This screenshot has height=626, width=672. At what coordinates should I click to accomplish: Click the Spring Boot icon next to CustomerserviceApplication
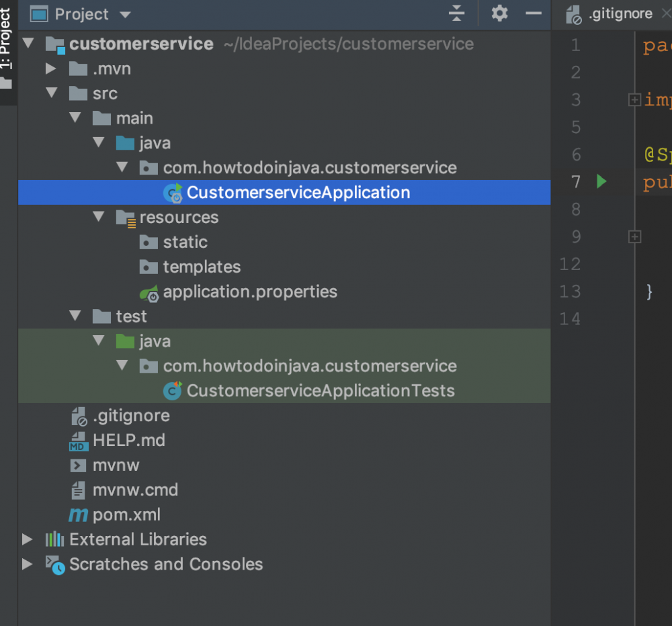pos(173,192)
